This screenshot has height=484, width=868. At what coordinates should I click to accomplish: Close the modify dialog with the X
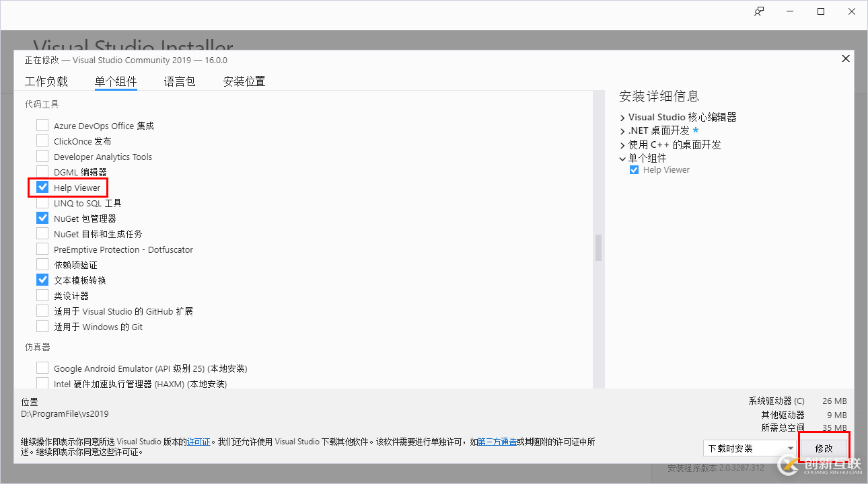pyautogui.click(x=846, y=58)
